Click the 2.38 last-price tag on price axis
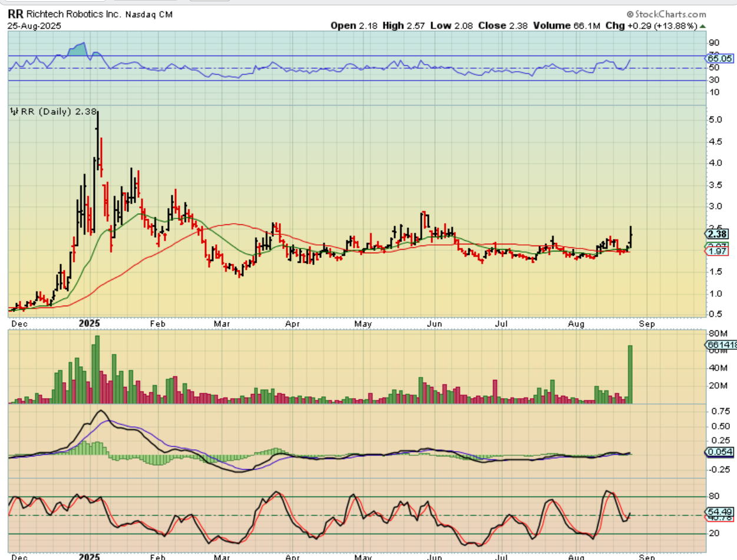 pos(718,234)
